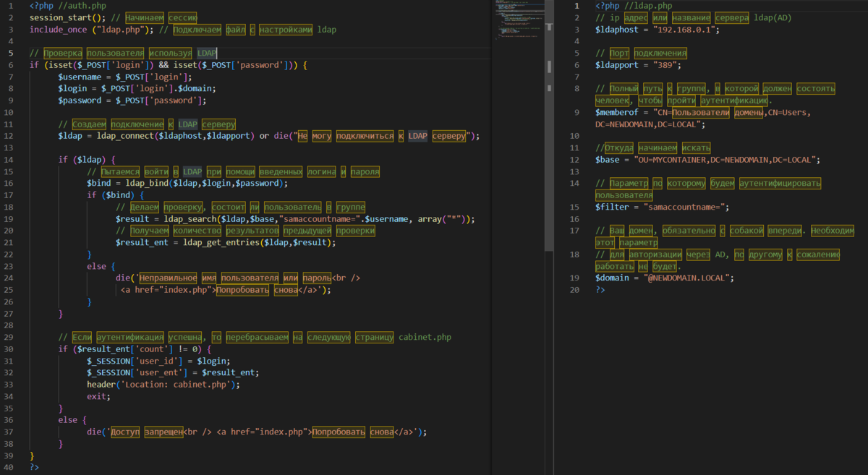The height and width of the screenshot is (475, 868).
Task: Click the $password assignment on line 9
Action: (x=132, y=100)
